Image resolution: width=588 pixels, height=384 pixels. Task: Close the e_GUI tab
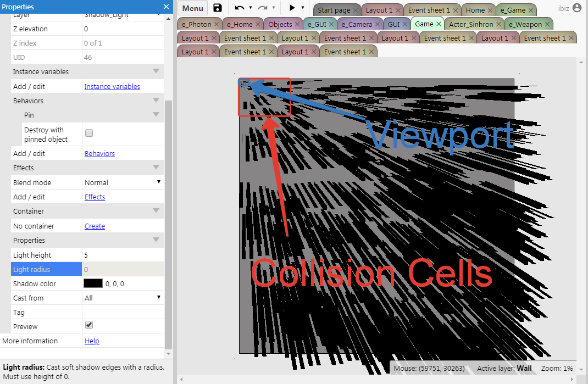click(331, 24)
